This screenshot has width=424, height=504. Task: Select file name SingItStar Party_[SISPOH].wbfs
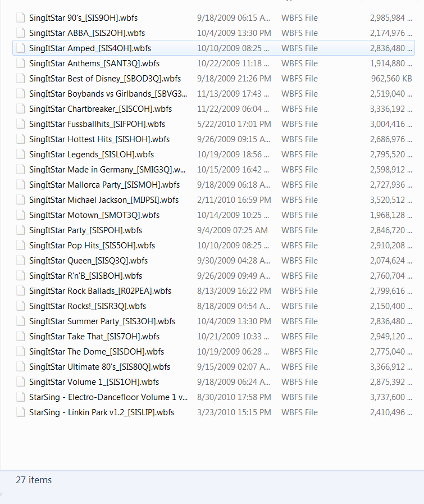85,230
